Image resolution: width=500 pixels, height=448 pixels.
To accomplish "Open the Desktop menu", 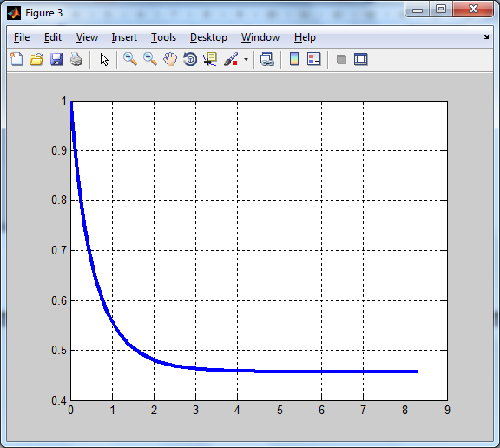I will pyautogui.click(x=208, y=37).
